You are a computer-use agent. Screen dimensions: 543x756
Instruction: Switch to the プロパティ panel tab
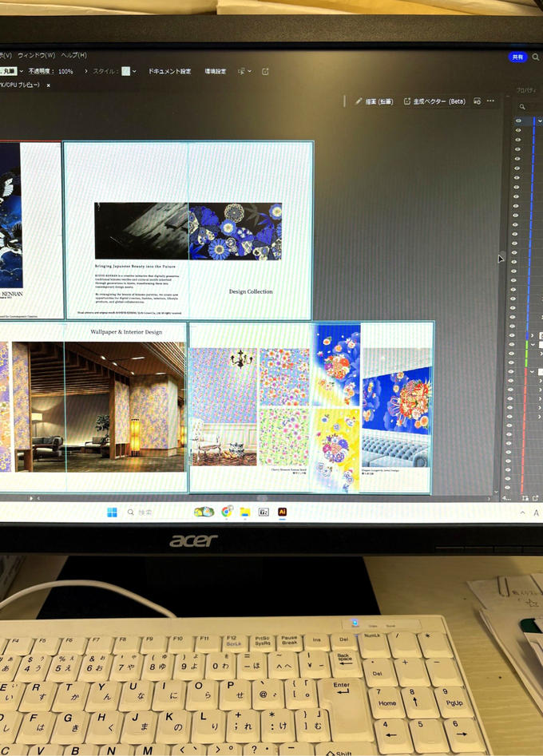(525, 91)
